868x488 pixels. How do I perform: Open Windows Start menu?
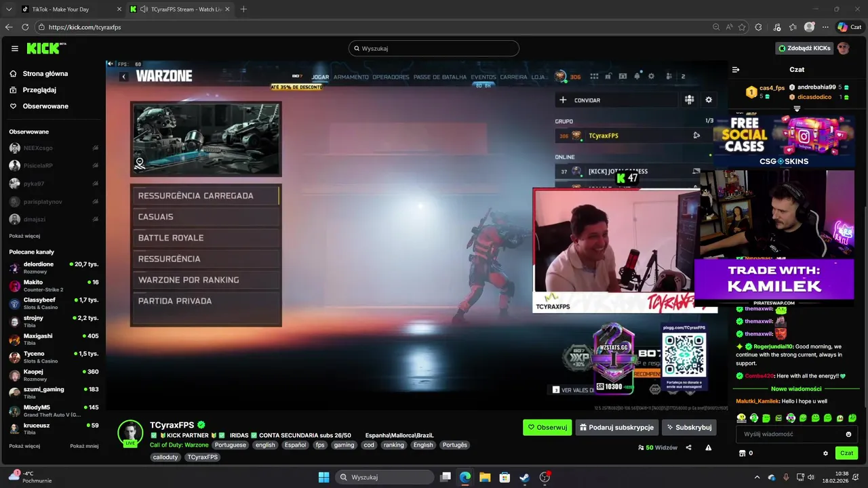[x=323, y=477]
